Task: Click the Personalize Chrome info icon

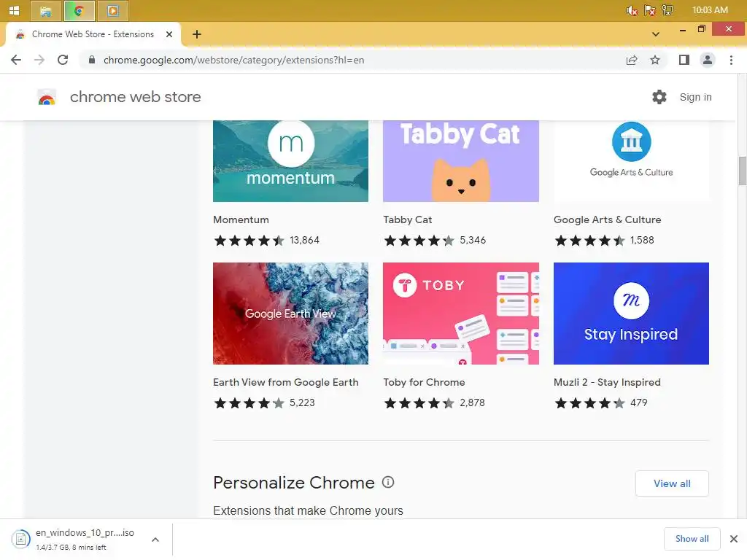Action: (388, 483)
